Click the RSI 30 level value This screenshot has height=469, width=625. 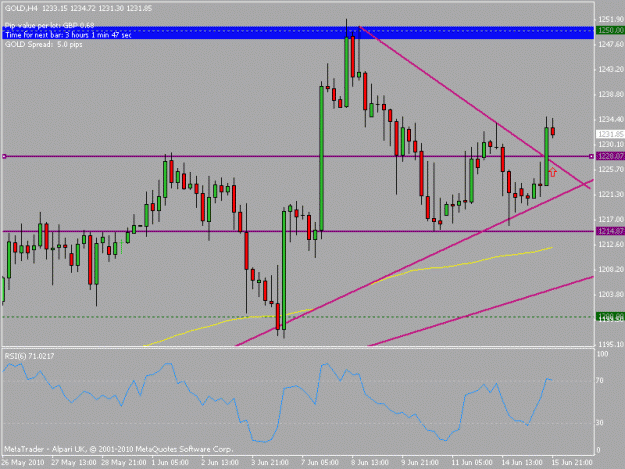[599, 423]
